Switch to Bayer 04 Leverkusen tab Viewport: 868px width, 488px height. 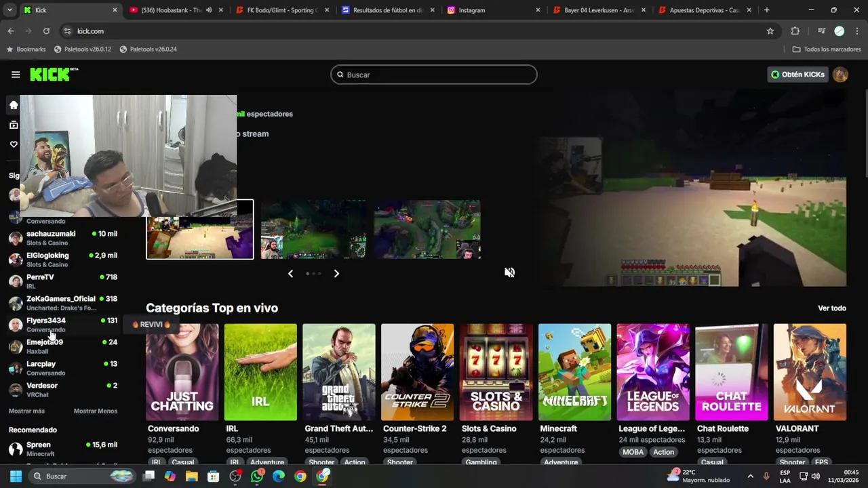[599, 10]
